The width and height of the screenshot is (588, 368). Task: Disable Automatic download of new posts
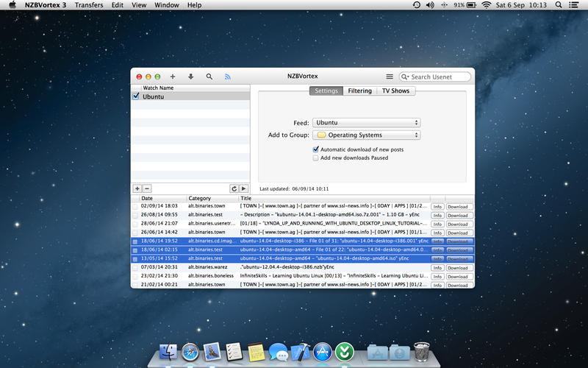316,149
